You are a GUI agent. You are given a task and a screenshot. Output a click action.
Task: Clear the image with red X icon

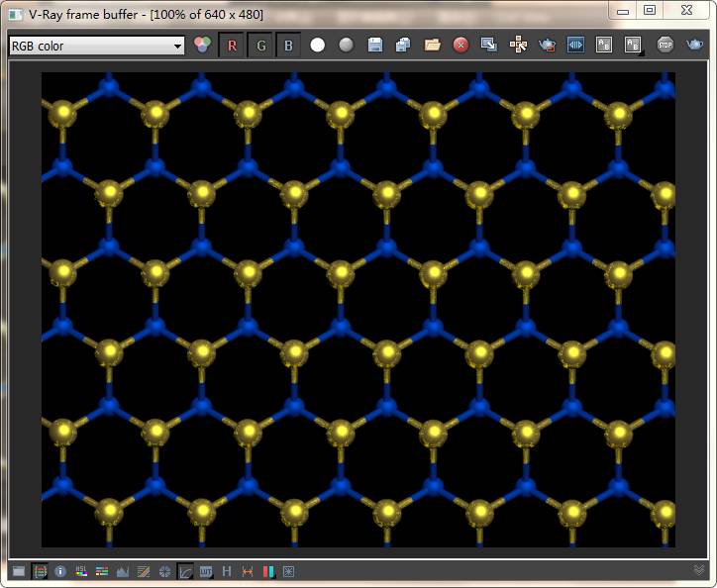click(x=461, y=46)
